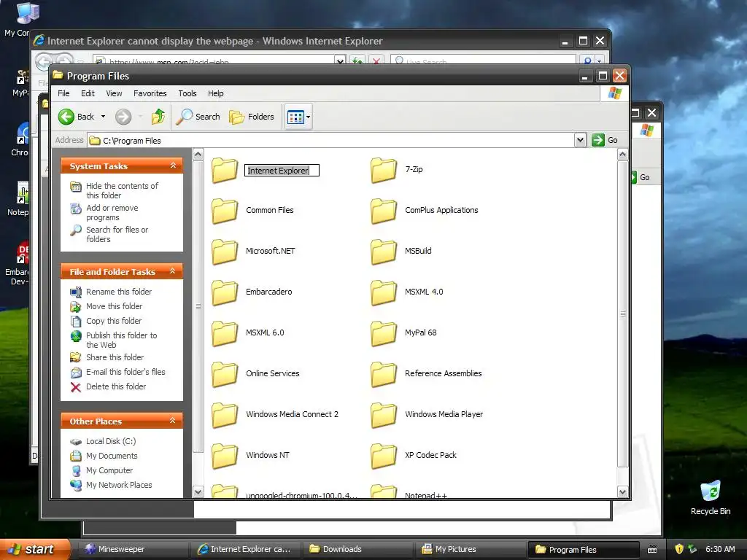This screenshot has height=560, width=747.
Task: Expand the address bar dropdown
Action: click(x=580, y=141)
